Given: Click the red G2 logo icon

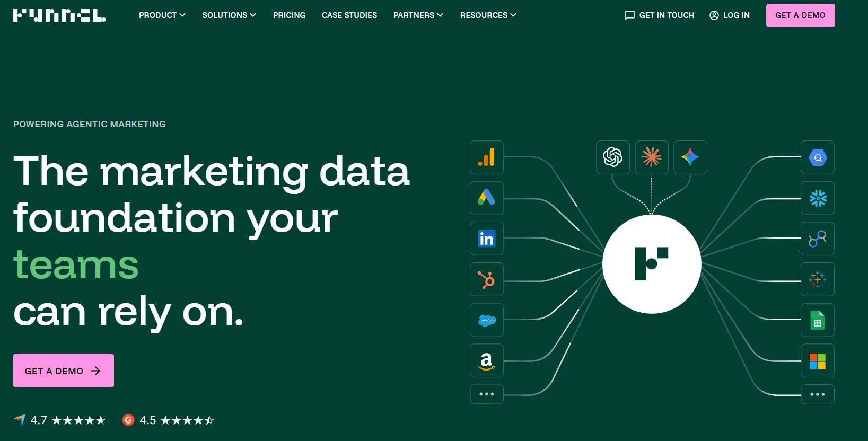Looking at the screenshot, I should (128, 420).
